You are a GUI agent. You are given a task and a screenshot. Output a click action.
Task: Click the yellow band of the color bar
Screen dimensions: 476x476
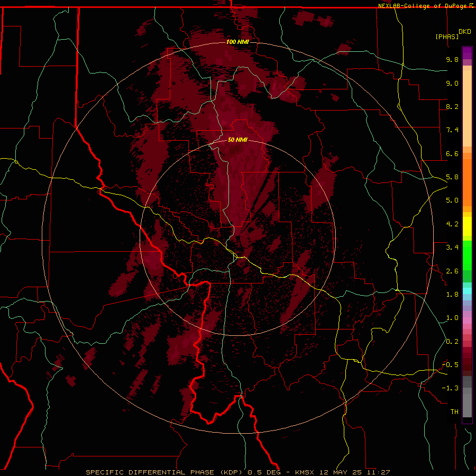coord(467,226)
